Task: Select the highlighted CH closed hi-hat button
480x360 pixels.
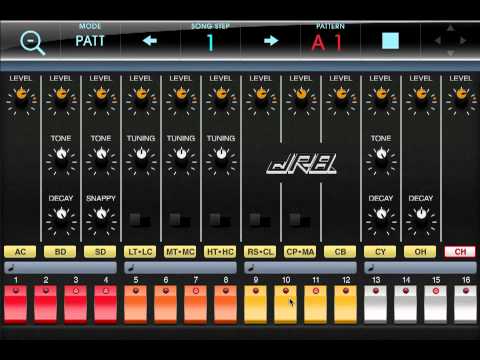Action: [x=460, y=252]
